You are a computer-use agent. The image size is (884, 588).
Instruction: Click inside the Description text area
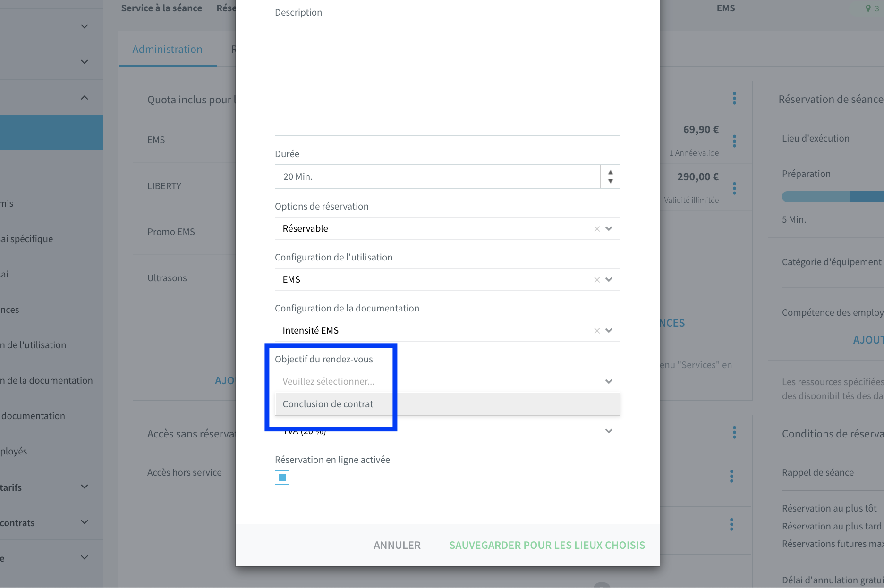coord(447,79)
